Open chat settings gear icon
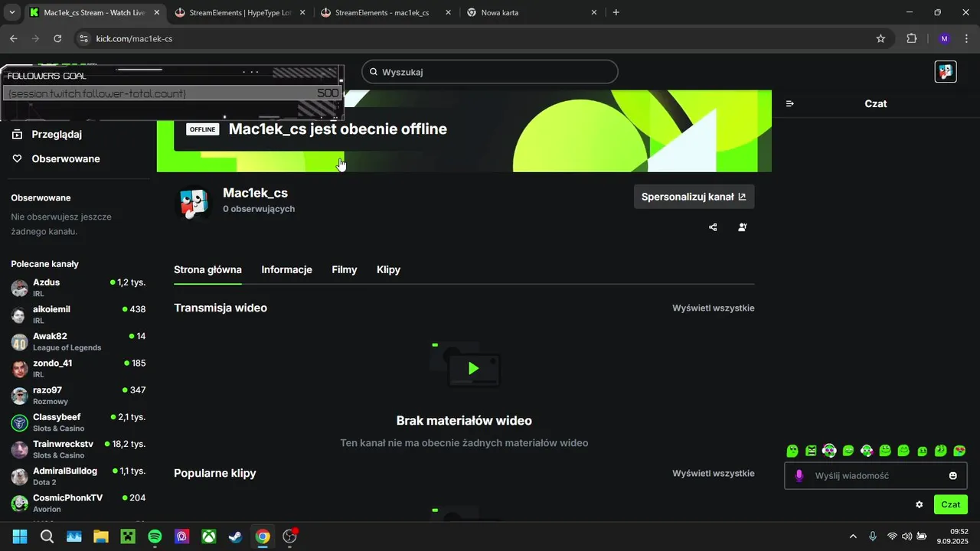Screen dimensions: 980x551 (x=920, y=504)
